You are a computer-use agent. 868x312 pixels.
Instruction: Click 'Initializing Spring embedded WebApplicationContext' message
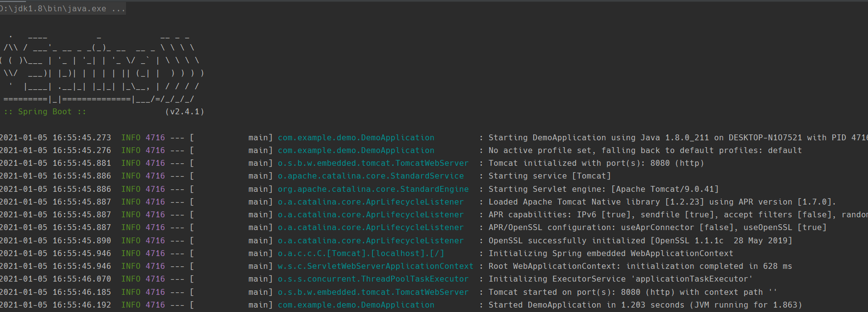pyautogui.click(x=611, y=253)
